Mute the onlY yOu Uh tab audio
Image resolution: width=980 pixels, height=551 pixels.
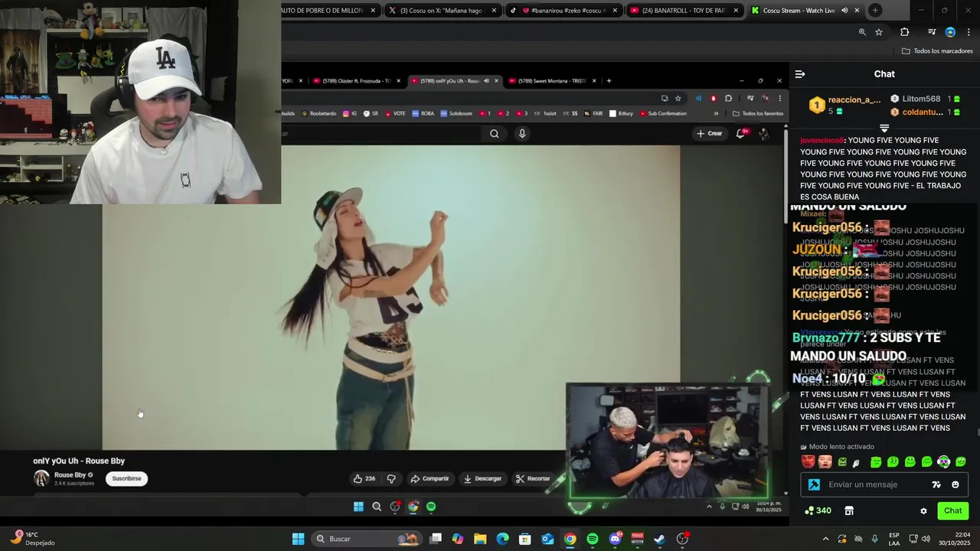click(x=486, y=80)
